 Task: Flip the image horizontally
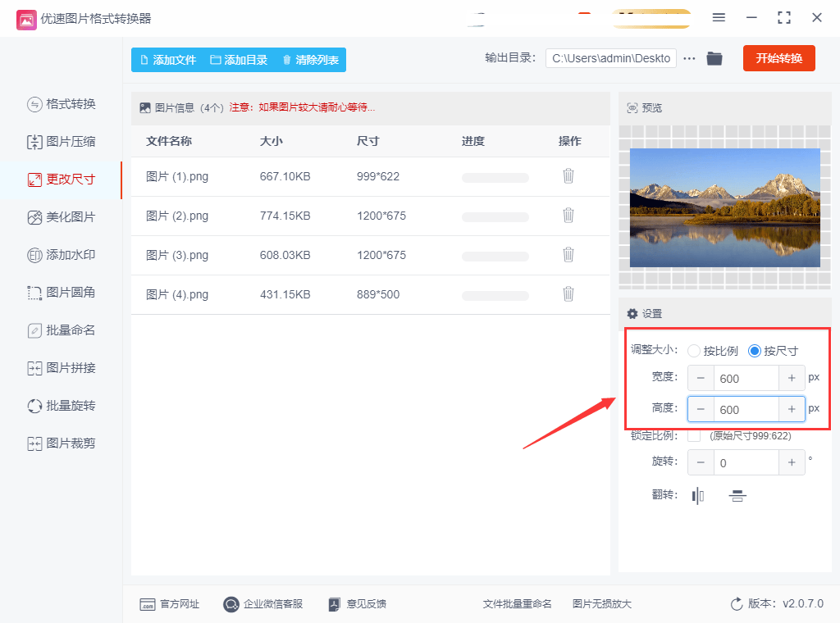pos(697,495)
